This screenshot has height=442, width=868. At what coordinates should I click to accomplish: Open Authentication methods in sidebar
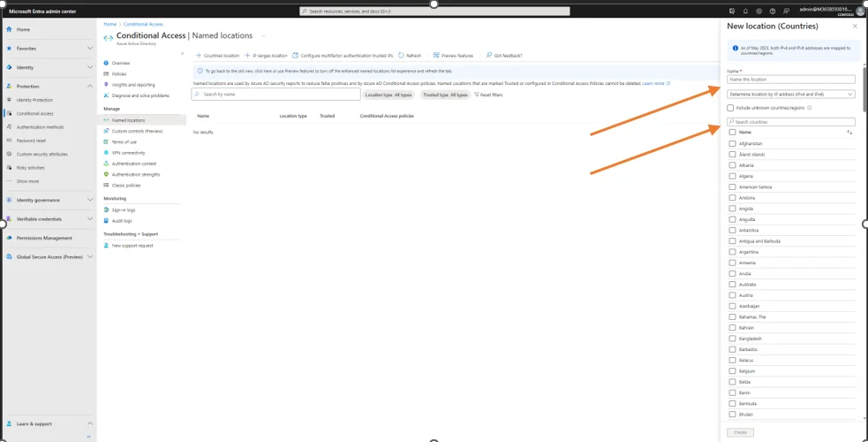[42, 126]
